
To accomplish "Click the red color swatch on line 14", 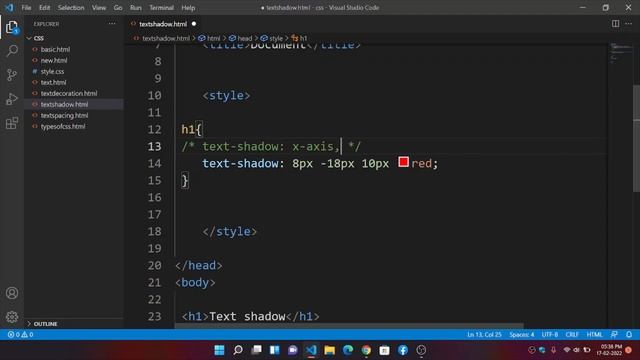I will click(403, 162).
